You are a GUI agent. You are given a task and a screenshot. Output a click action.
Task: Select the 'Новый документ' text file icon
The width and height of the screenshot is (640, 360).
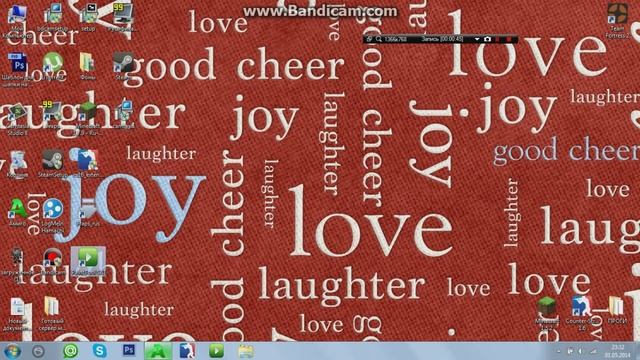(17, 313)
